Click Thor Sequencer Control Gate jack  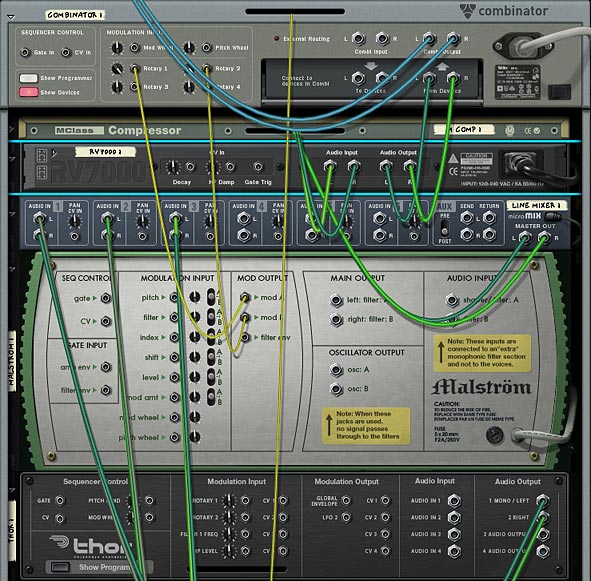pyautogui.click(x=60, y=501)
